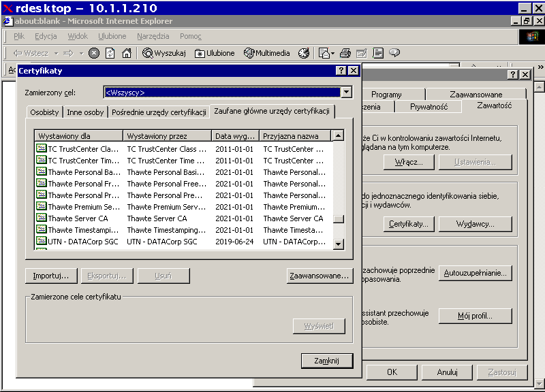Viewport: 545px width, 392px height.
Task: Switch to Programy tab in options dialog
Action: [386, 95]
